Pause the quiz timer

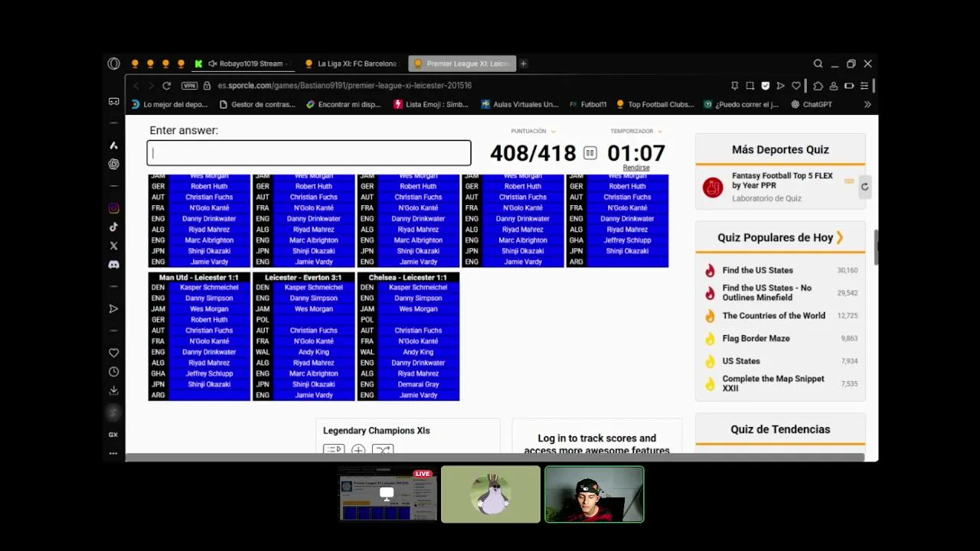pos(590,153)
